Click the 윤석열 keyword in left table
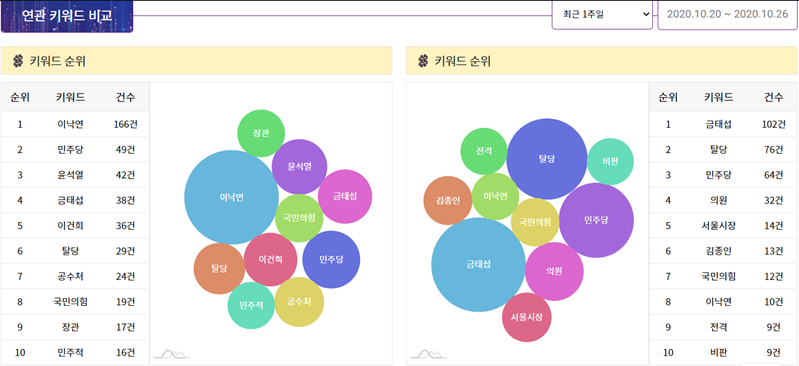 [x=70, y=175]
